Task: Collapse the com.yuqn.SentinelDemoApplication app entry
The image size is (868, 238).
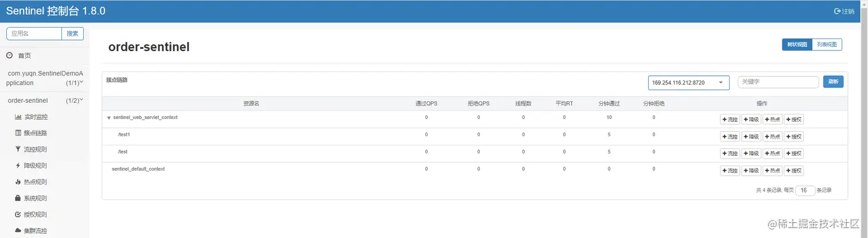Action: pyautogui.click(x=45, y=78)
